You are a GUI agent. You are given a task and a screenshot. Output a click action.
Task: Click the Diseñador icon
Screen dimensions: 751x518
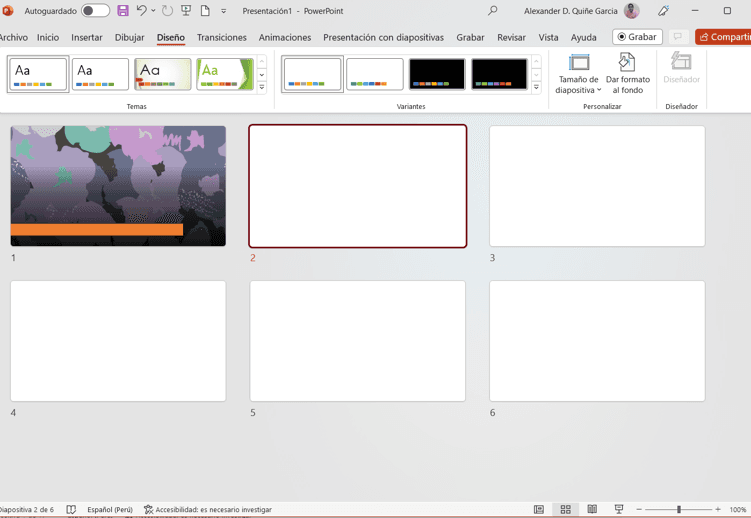[681, 68]
